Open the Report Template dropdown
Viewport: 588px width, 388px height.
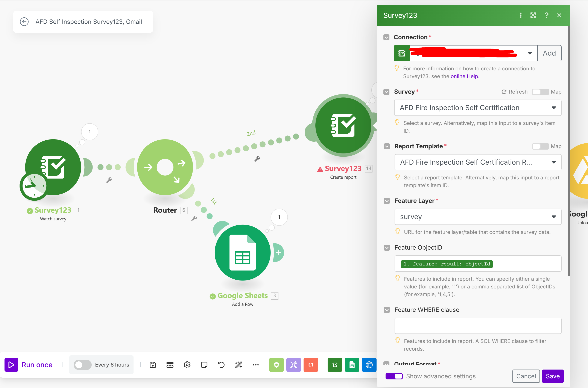[478, 162]
